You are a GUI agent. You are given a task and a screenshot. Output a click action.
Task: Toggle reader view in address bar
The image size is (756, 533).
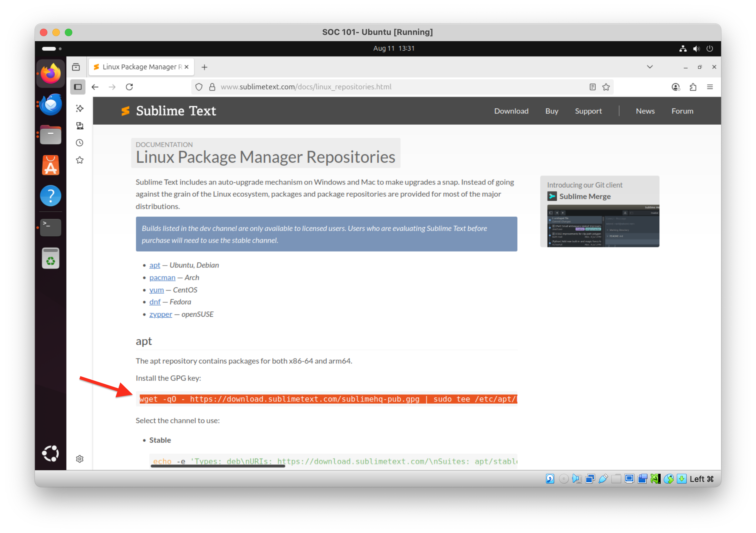[x=593, y=87]
